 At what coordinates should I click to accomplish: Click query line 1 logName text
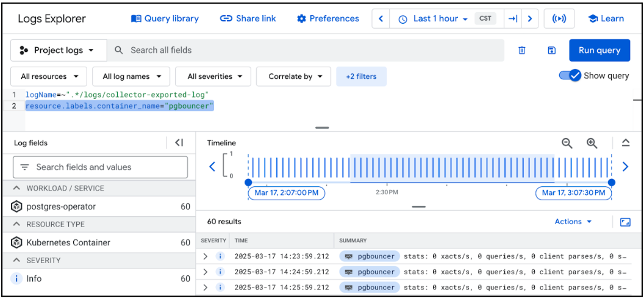pyautogui.click(x=117, y=95)
